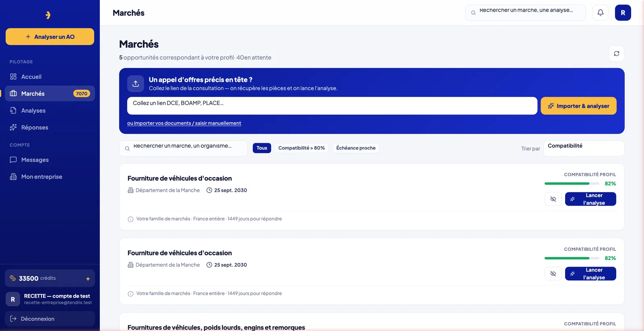Go to Accueil in the sidebar

pos(50,77)
